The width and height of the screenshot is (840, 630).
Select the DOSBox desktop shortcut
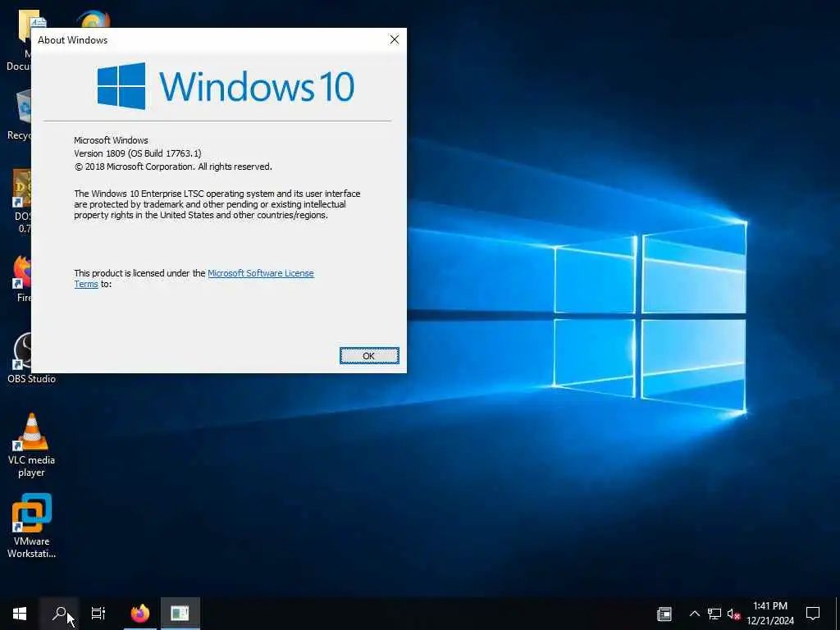coord(22,201)
